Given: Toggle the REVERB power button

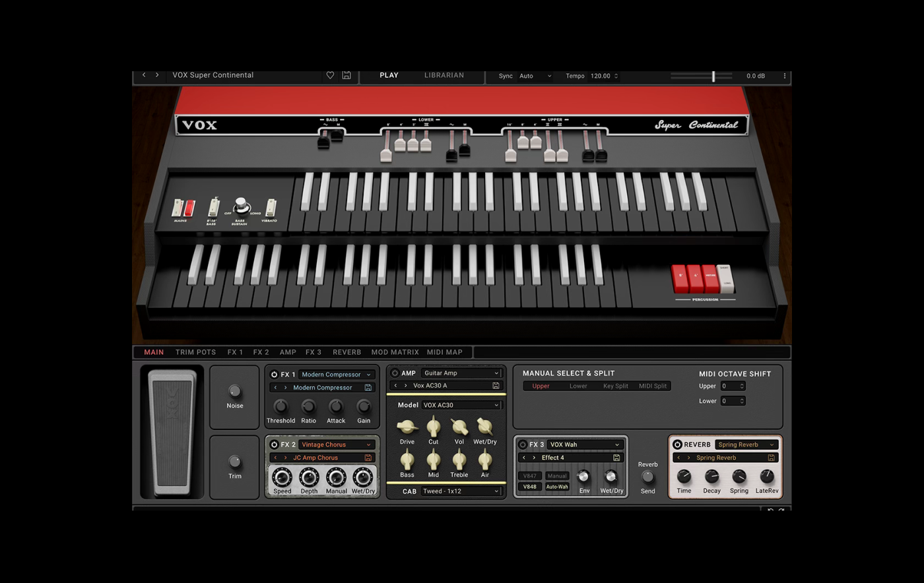Looking at the screenshot, I should click(x=677, y=445).
